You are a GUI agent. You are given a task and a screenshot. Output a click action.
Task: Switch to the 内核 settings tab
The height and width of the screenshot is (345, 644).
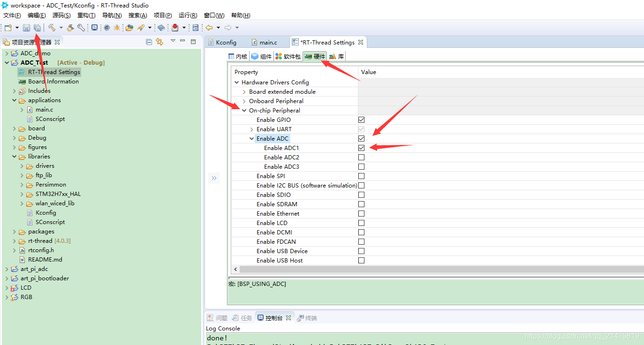point(238,57)
